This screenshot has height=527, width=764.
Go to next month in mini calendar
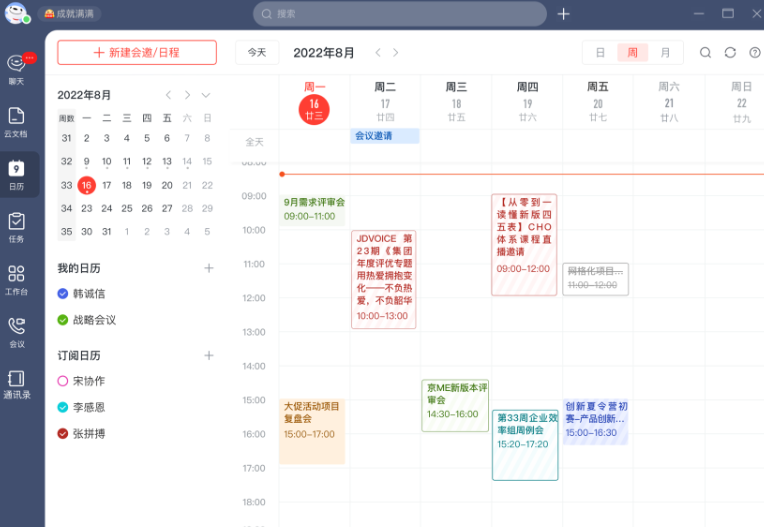coord(188,95)
